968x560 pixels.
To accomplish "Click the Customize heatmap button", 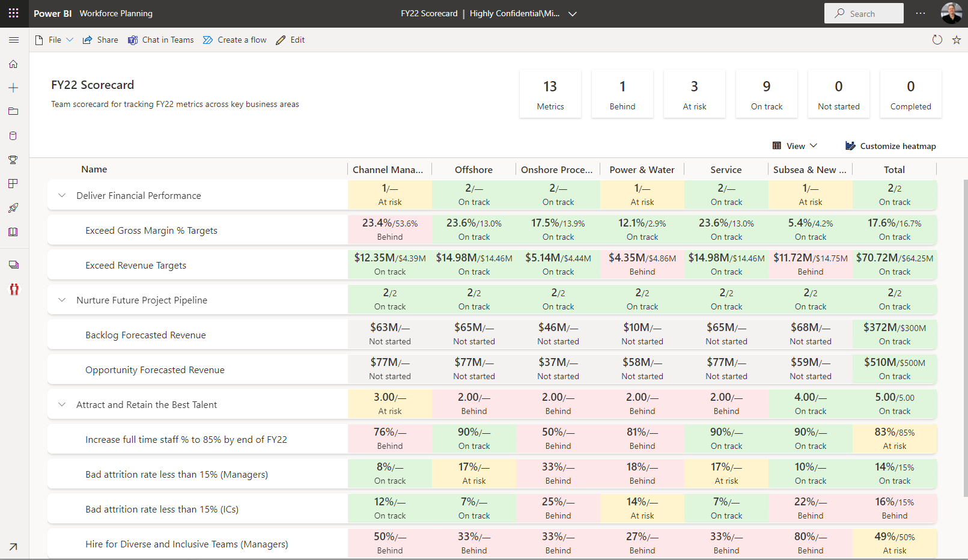I will coord(890,146).
